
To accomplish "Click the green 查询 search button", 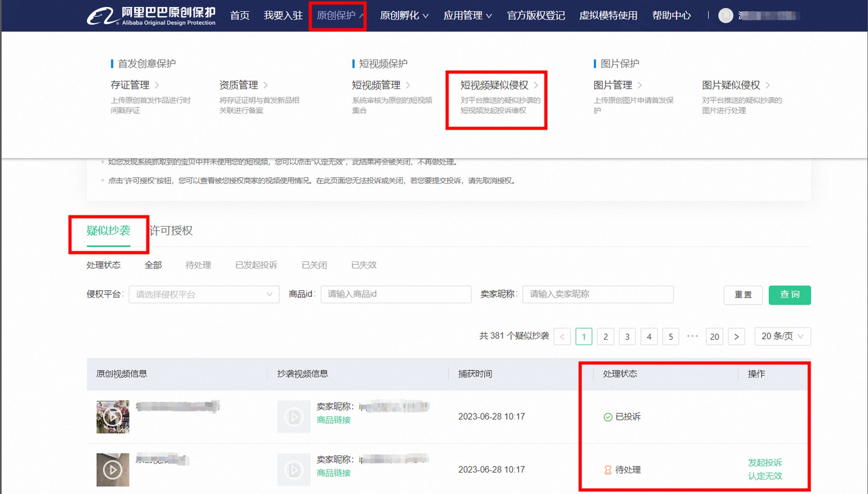I will pyautogui.click(x=790, y=295).
